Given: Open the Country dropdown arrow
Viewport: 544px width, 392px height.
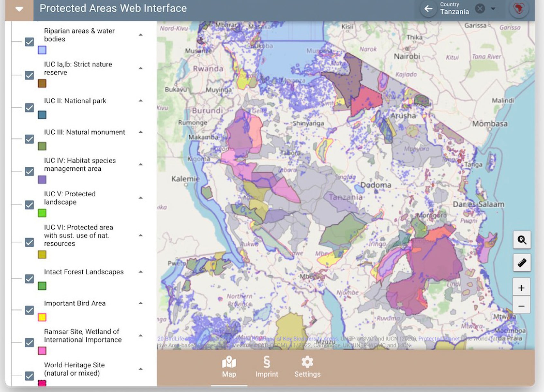Looking at the screenshot, I should (493, 9).
